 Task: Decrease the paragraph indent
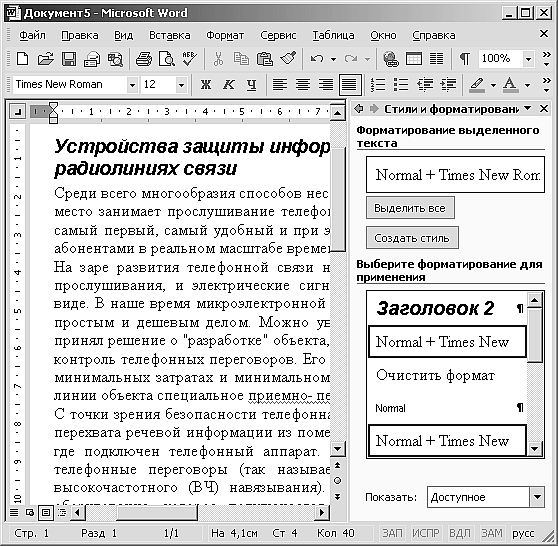click(425, 85)
